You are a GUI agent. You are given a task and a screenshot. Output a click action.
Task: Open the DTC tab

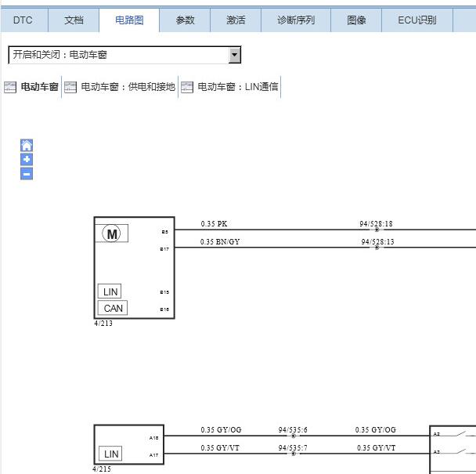(x=23, y=20)
